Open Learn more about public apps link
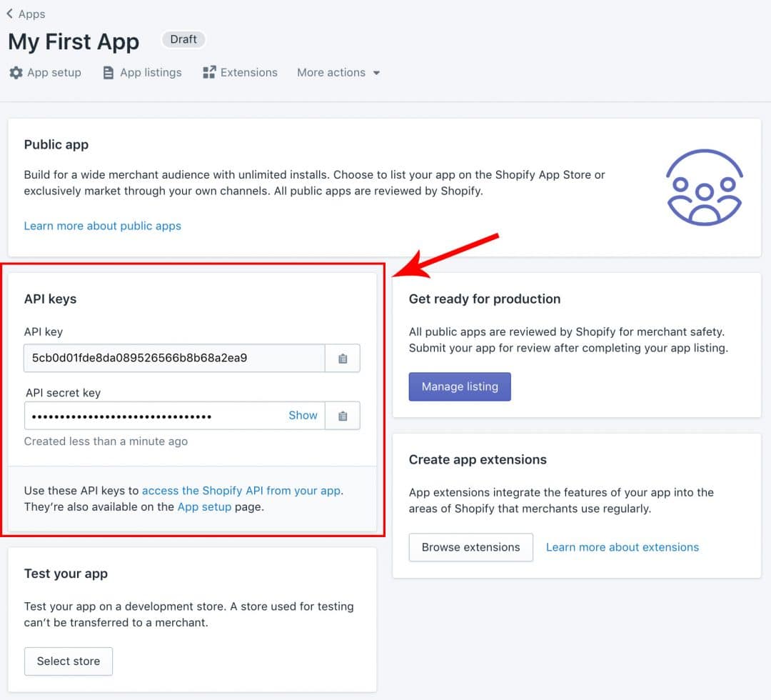 103,226
